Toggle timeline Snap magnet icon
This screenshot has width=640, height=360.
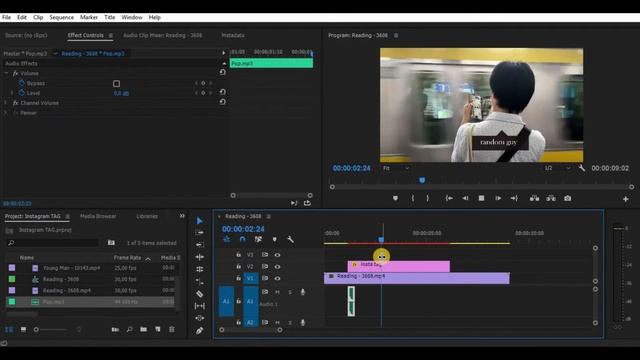(x=242, y=240)
